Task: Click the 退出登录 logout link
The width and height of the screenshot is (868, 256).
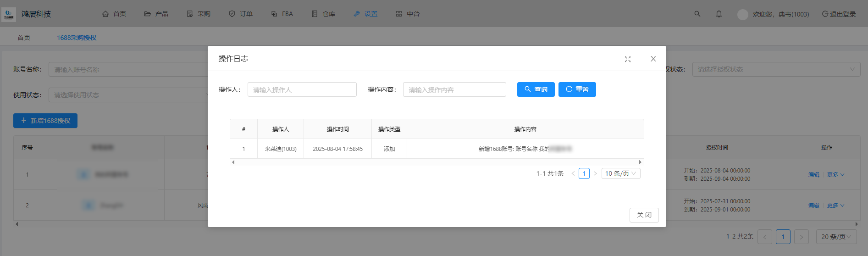Action: tap(839, 14)
